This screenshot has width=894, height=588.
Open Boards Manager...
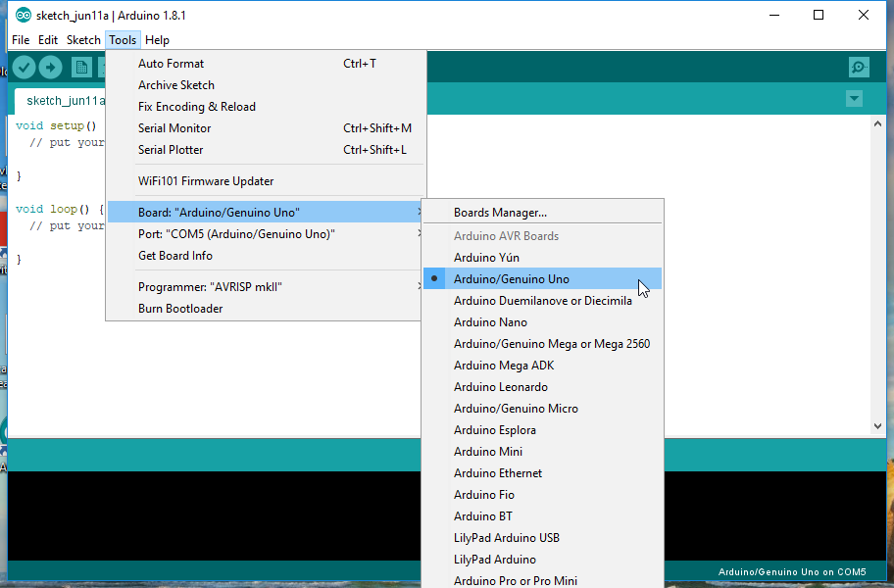(542, 213)
